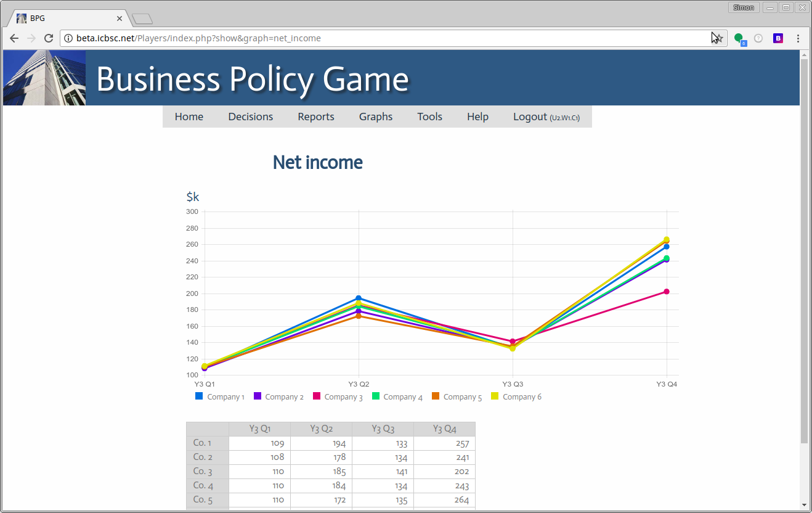The image size is (812, 513).
Task: Bookmark this page with the star icon
Action: tap(718, 38)
